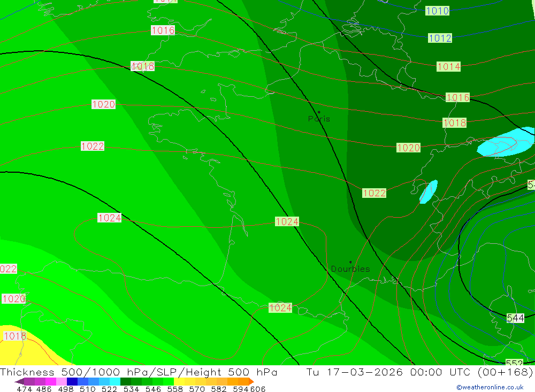Click the Dourbies location label
Viewport: 535px width, 392px height.
coord(350,269)
